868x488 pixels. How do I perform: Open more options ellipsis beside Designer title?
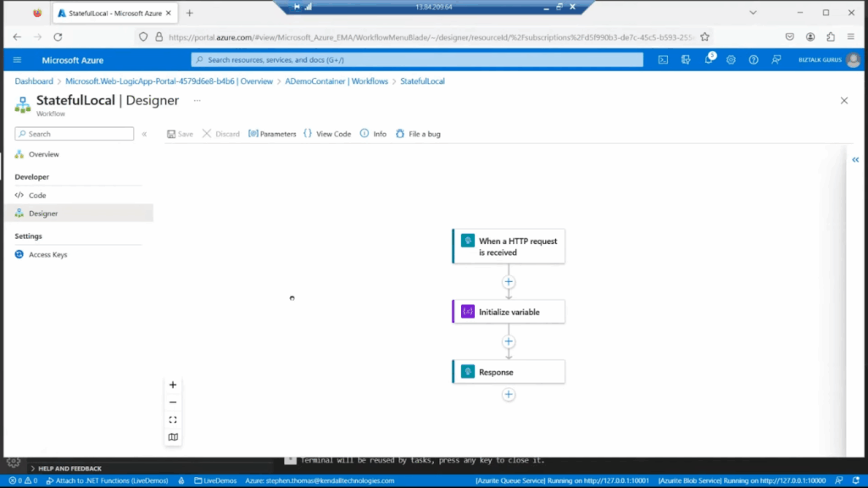197,101
